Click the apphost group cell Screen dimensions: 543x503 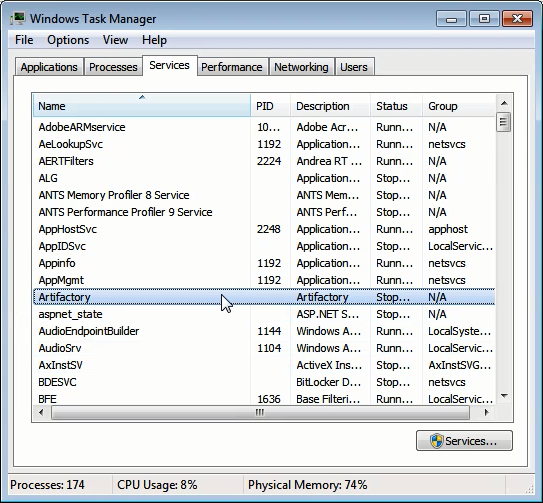click(448, 229)
